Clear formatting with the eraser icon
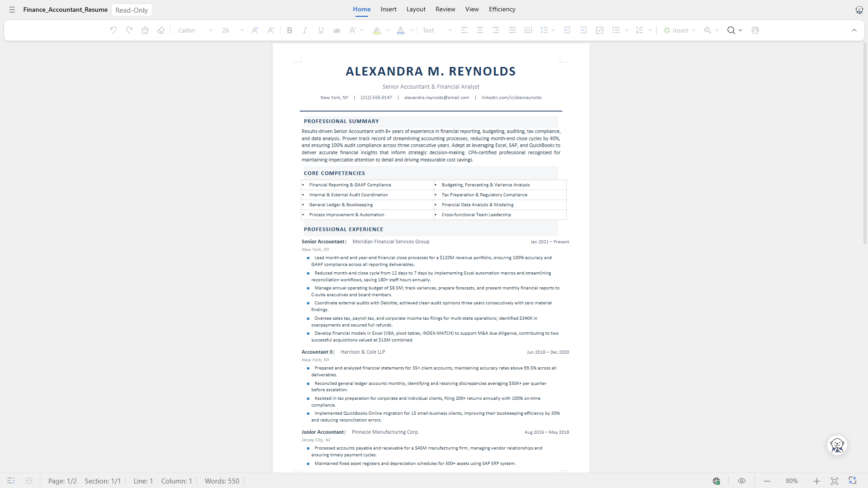The height and width of the screenshot is (488, 868). 161,30
